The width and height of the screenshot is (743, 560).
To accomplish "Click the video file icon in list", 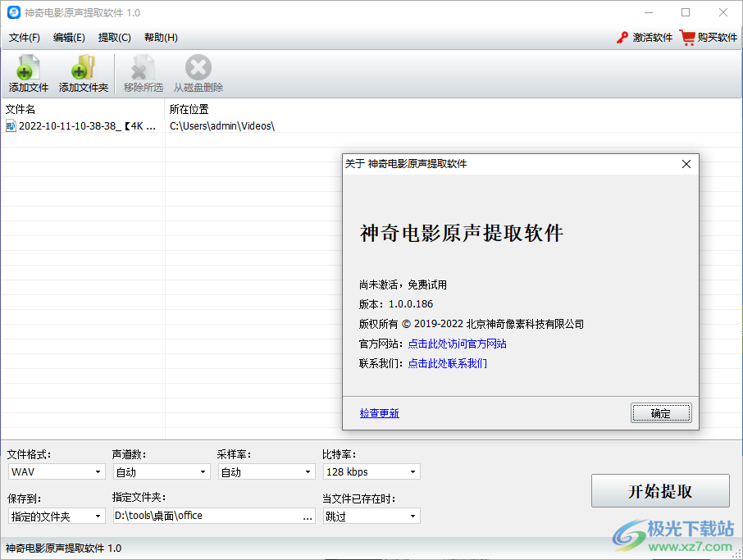I will (11, 126).
